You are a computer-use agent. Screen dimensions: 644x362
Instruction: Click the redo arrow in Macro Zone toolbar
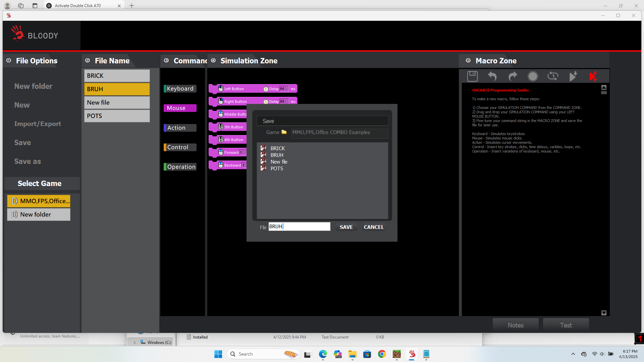(513, 76)
